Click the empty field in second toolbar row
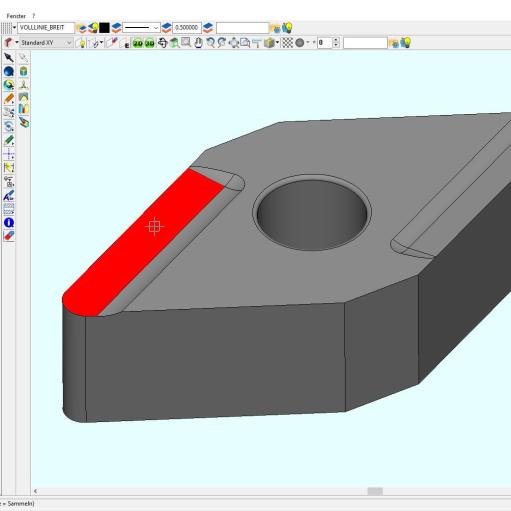Screen dimensions: 511x511 point(365,43)
